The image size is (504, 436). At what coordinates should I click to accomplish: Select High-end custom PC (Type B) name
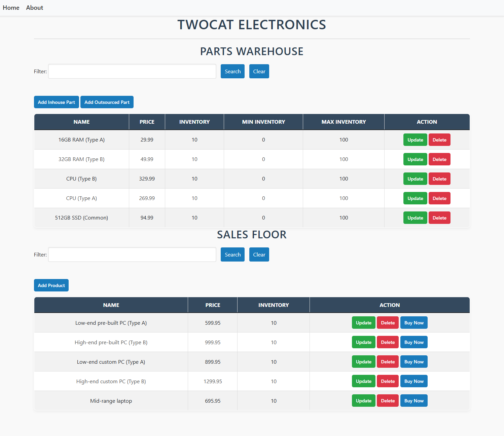pyautogui.click(x=111, y=381)
